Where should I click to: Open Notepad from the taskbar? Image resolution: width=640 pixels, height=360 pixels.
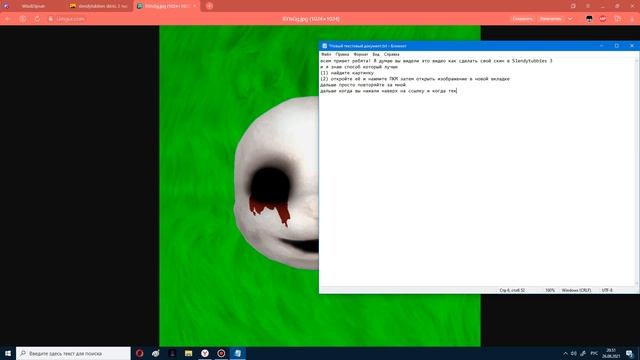[238, 353]
